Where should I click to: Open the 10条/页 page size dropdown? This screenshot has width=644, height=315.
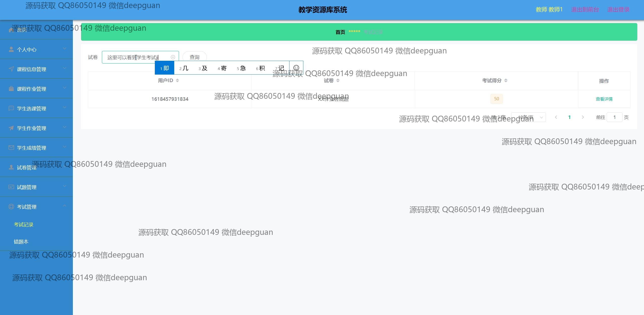click(x=528, y=117)
